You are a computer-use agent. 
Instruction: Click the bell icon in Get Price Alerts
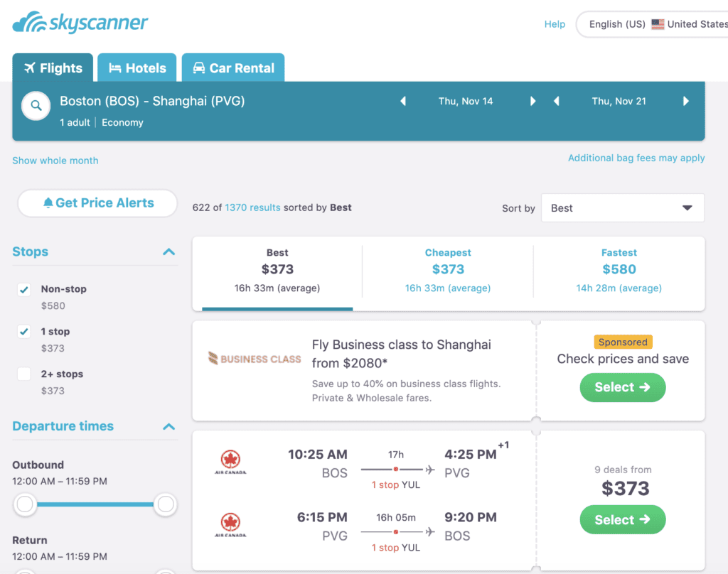[x=47, y=203]
